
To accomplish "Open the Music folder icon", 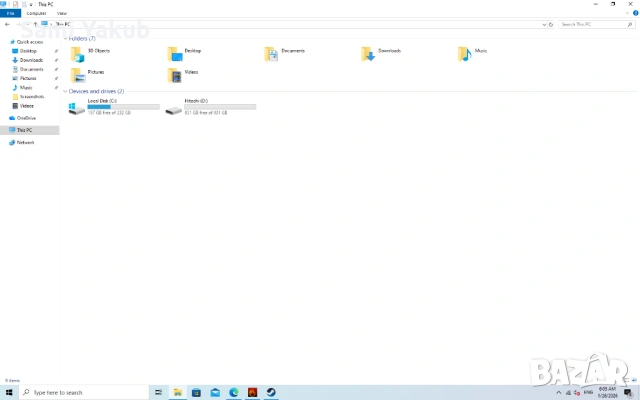I will tap(465, 53).
